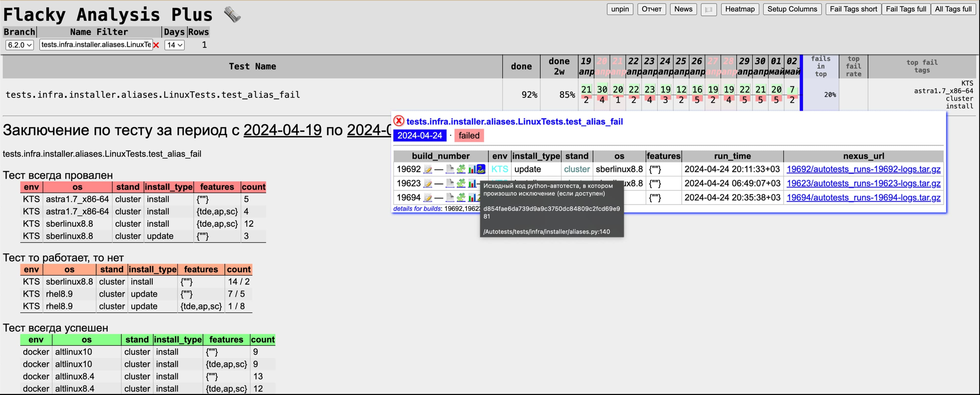
Task: Open the document icon for build 19692
Action: pyautogui.click(x=450, y=169)
